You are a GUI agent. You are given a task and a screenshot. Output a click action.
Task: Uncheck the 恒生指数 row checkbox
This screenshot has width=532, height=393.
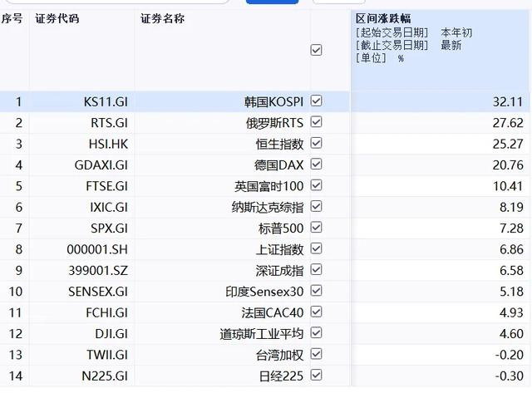click(316, 143)
